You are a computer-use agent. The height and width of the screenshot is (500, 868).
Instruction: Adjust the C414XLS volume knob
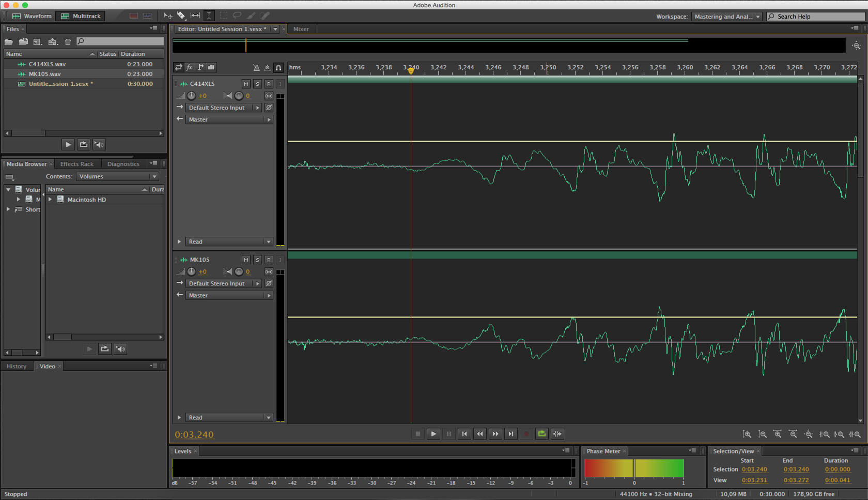pos(191,96)
